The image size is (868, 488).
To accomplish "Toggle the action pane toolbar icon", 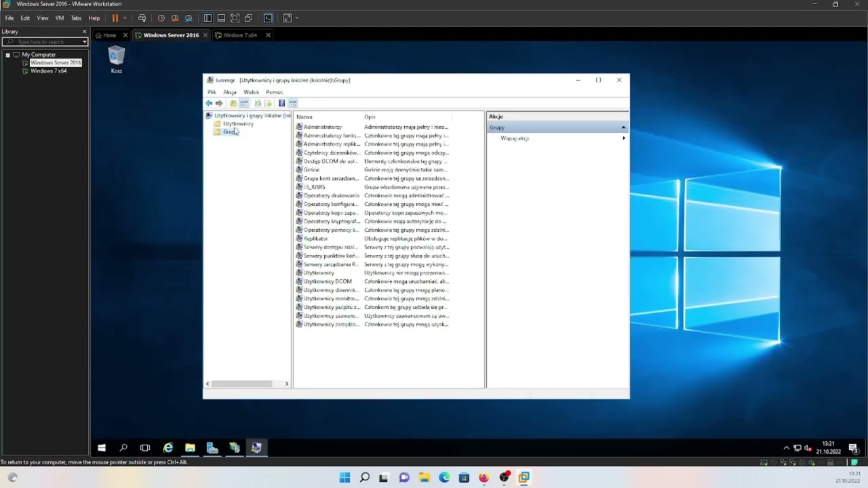I will [293, 103].
